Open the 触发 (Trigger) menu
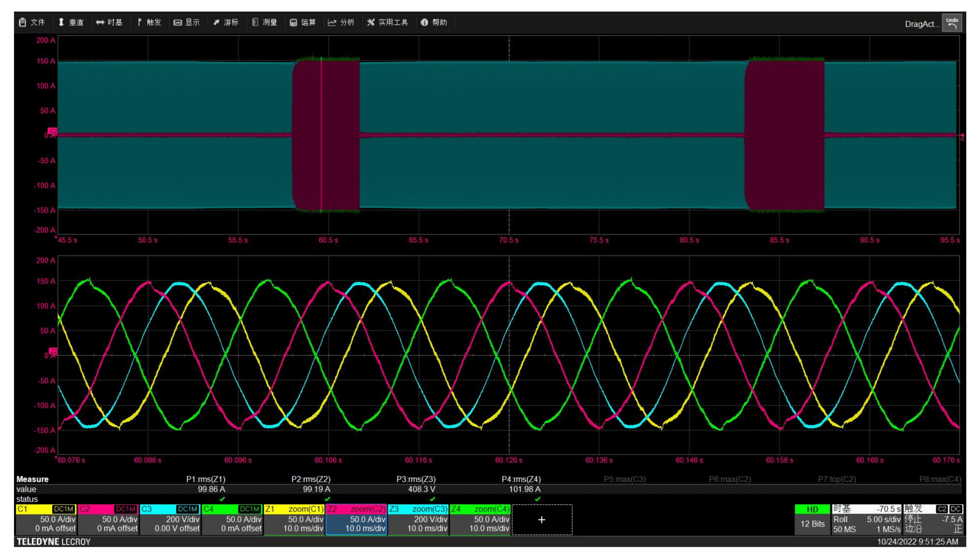This screenshot has height=558, width=980. [x=149, y=22]
